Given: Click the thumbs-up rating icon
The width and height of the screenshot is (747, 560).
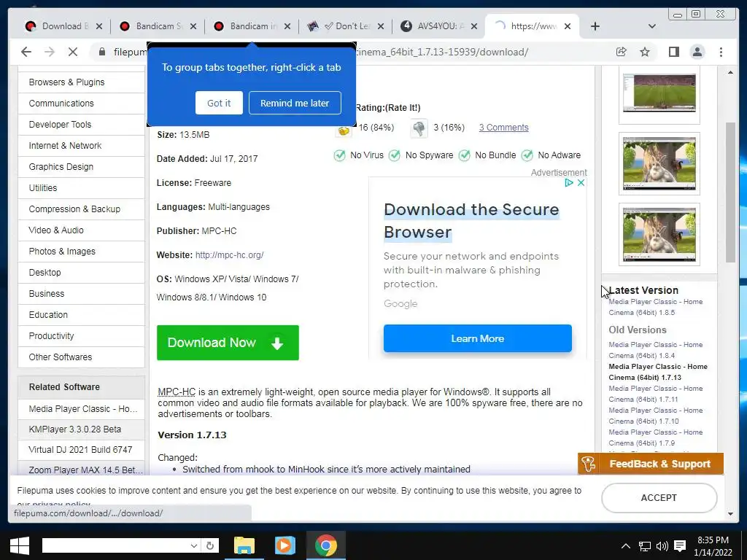Looking at the screenshot, I should (x=344, y=128).
